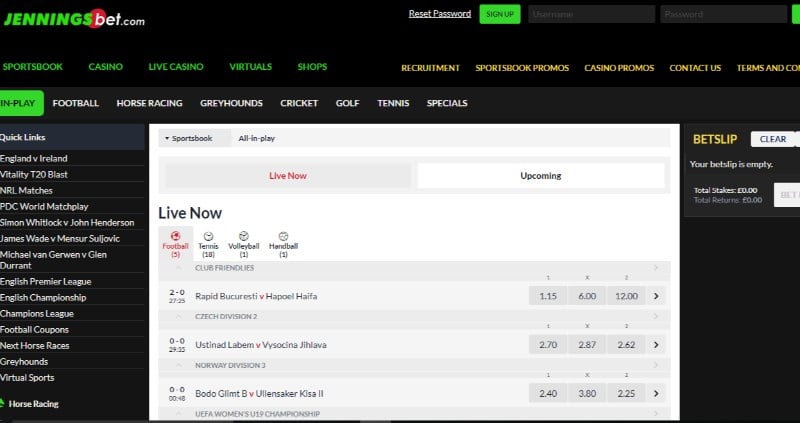Open NRL Matches quick link

[27, 190]
